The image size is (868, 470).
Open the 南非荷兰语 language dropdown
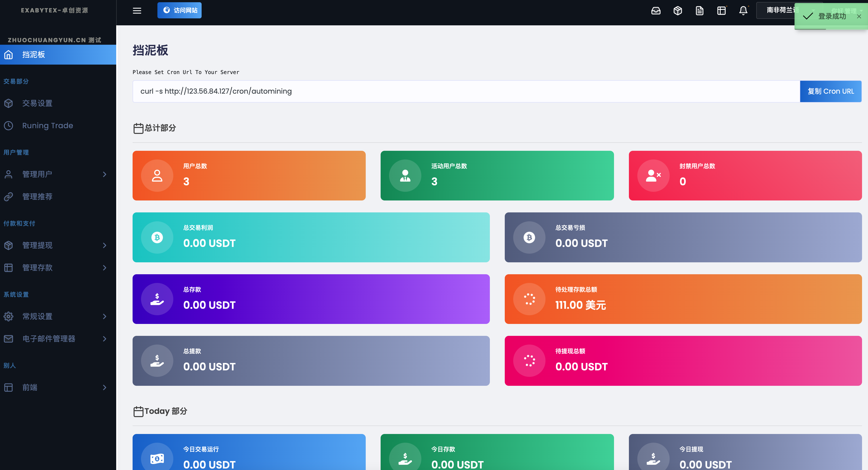coord(790,10)
